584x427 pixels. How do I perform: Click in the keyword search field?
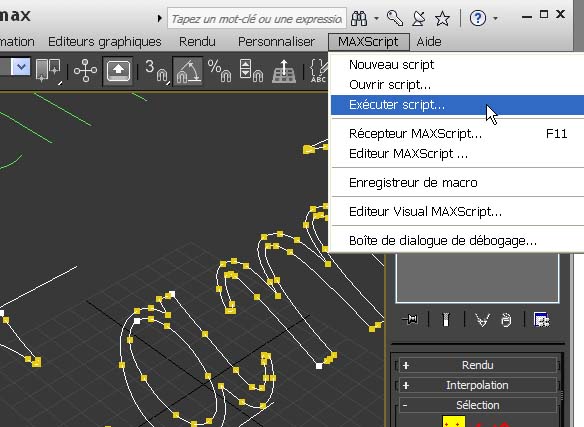(x=257, y=18)
